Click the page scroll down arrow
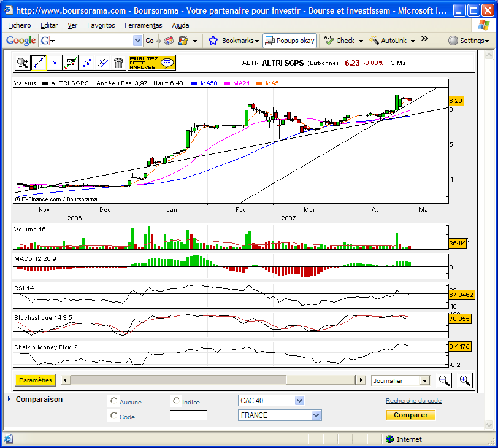Viewport: 498px width, 448px height. (489, 425)
